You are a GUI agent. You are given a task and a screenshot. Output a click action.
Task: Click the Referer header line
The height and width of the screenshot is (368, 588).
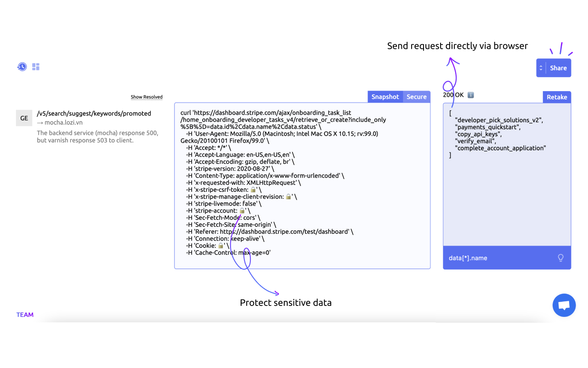(x=270, y=231)
